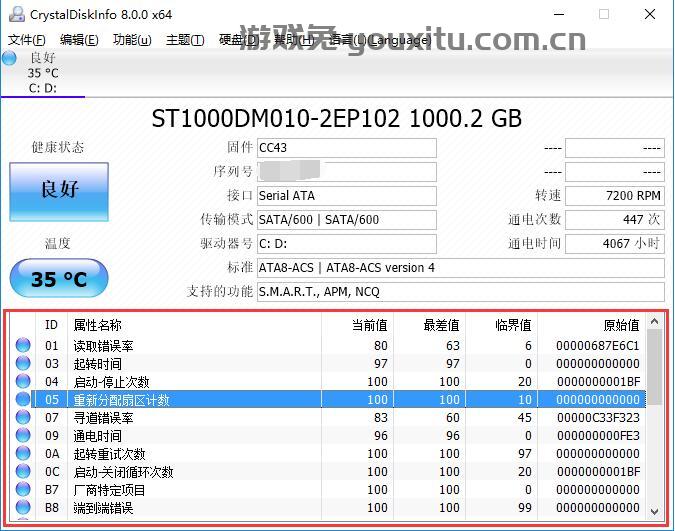Click status orb for attribute 09 通电时间

coord(23,435)
